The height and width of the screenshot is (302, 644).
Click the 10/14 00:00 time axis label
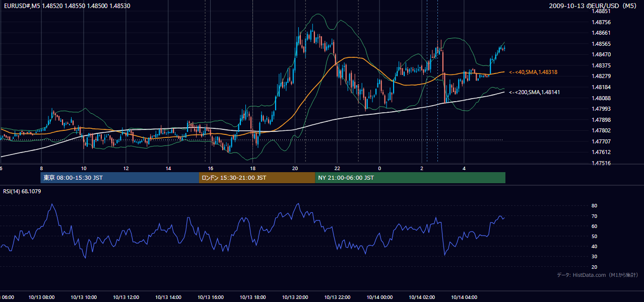coord(380,297)
